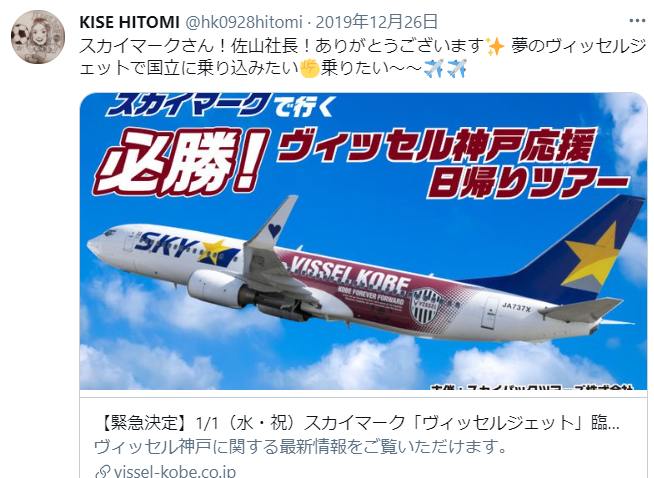Image resolution: width=654 pixels, height=478 pixels.
Task: Click the KISE HITOMI display name
Action: (129, 22)
